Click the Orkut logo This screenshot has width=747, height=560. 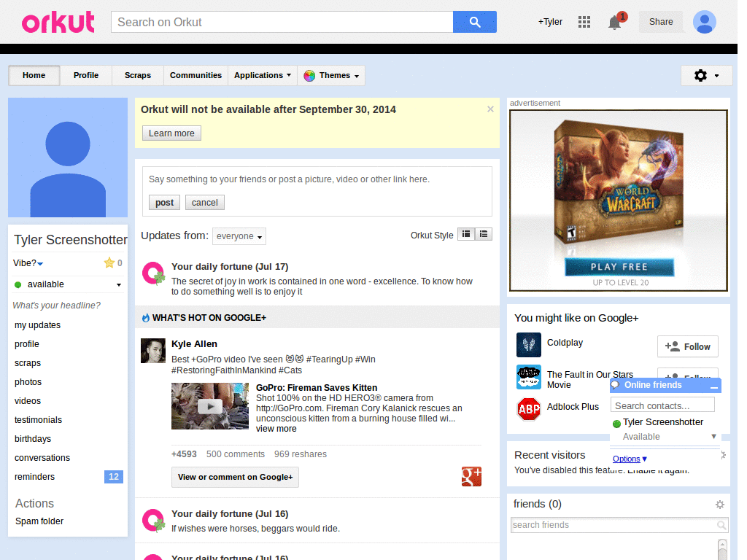coord(58,23)
